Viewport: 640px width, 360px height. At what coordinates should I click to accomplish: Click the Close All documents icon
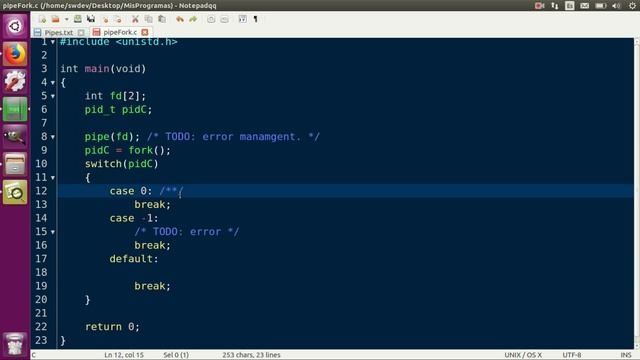(118, 19)
